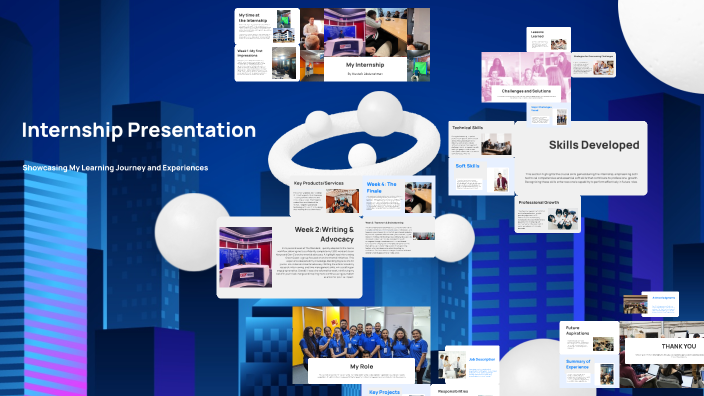This screenshot has width=704, height=396.
Task: Open the "Week 1: My first impressions" slide
Action: click(267, 63)
